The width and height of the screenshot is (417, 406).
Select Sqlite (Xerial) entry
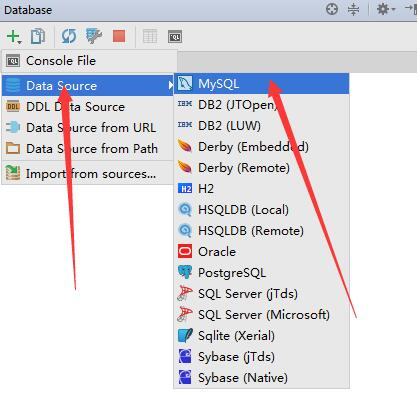[262, 336]
